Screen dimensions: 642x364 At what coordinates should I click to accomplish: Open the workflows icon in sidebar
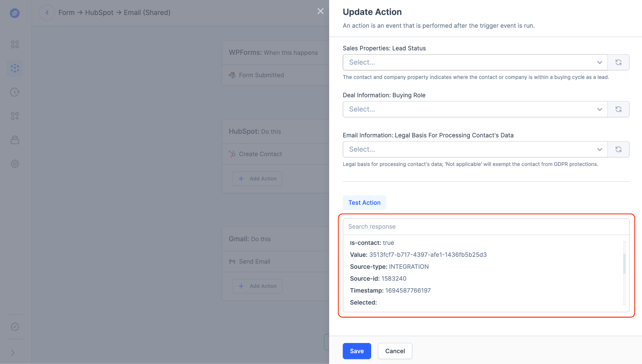(15, 68)
